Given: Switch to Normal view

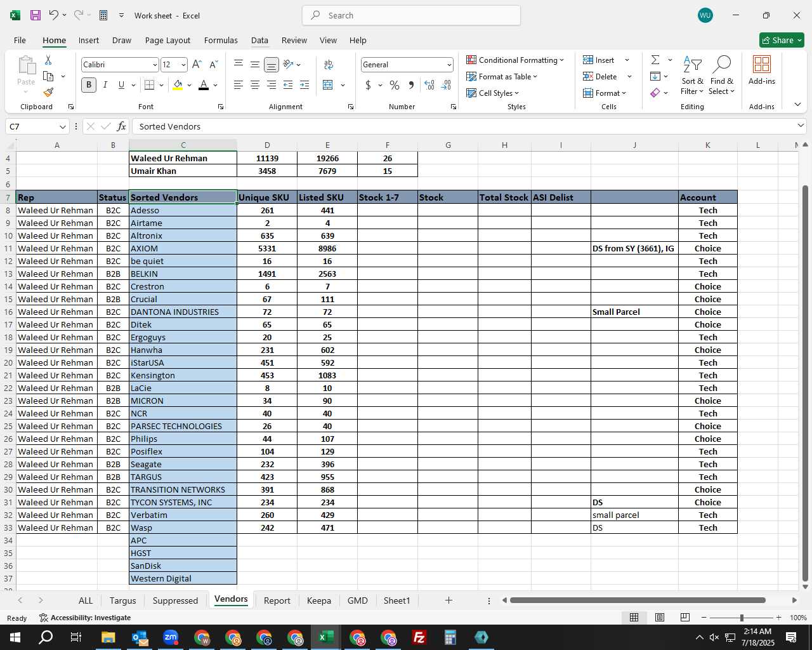Looking at the screenshot, I should [x=634, y=618].
